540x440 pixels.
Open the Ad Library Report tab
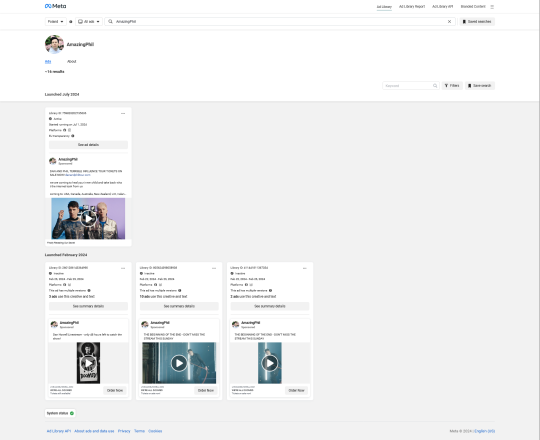click(412, 7)
